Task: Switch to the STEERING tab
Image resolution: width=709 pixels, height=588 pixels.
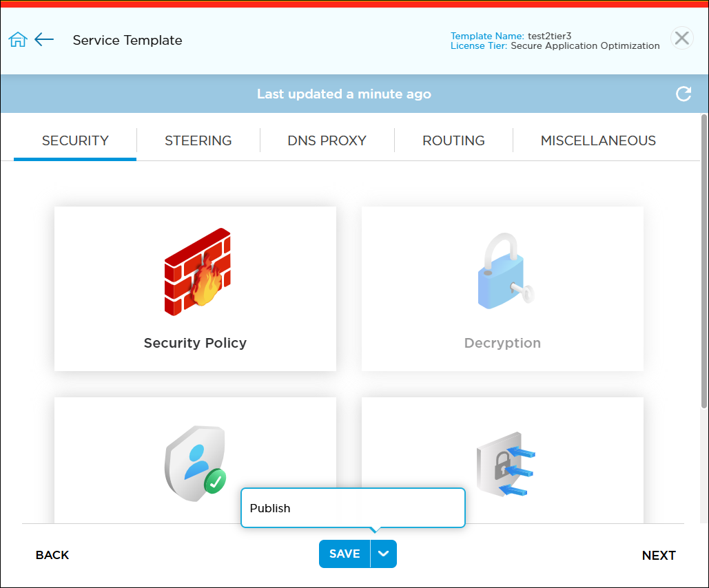Action: 198,140
